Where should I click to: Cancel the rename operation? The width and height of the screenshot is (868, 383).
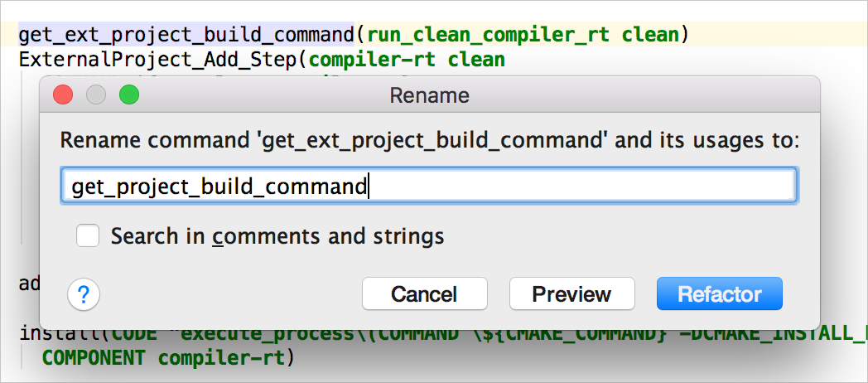click(425, 293)
